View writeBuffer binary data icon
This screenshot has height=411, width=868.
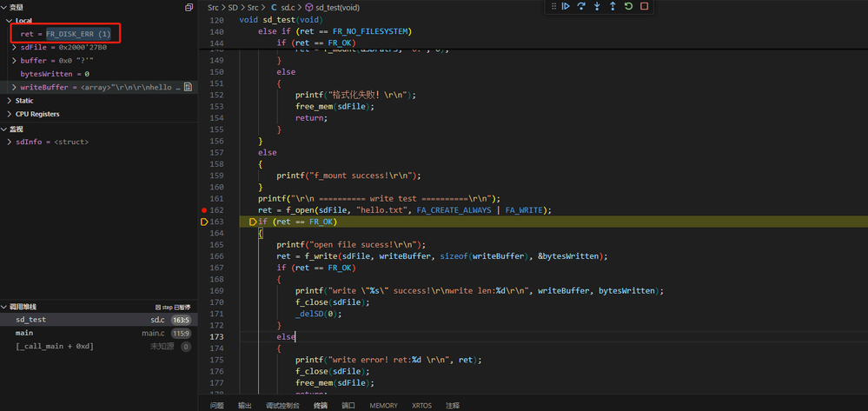(189, 87)
